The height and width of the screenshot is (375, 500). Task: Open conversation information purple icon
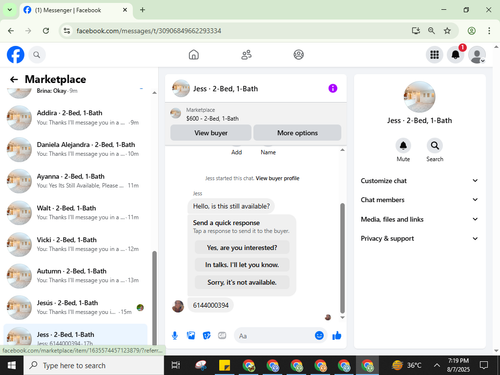333,88
